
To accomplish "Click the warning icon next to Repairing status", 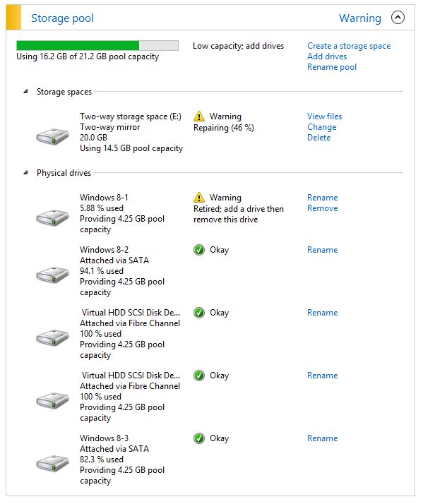I will pos(199,116).
